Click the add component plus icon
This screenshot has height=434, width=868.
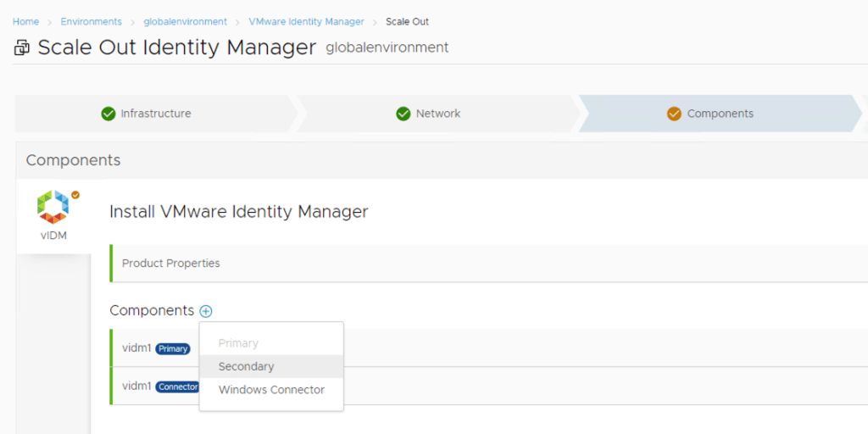click(x=206, y=311)
